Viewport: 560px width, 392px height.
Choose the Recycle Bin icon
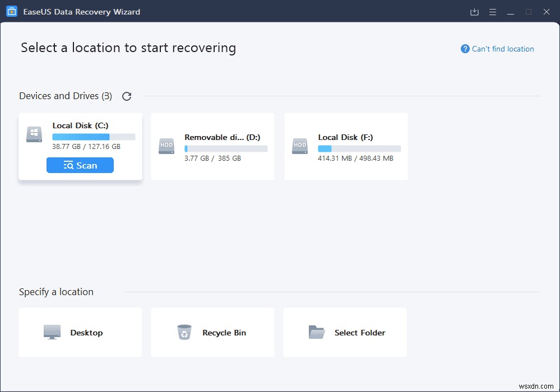coord(184,332)
